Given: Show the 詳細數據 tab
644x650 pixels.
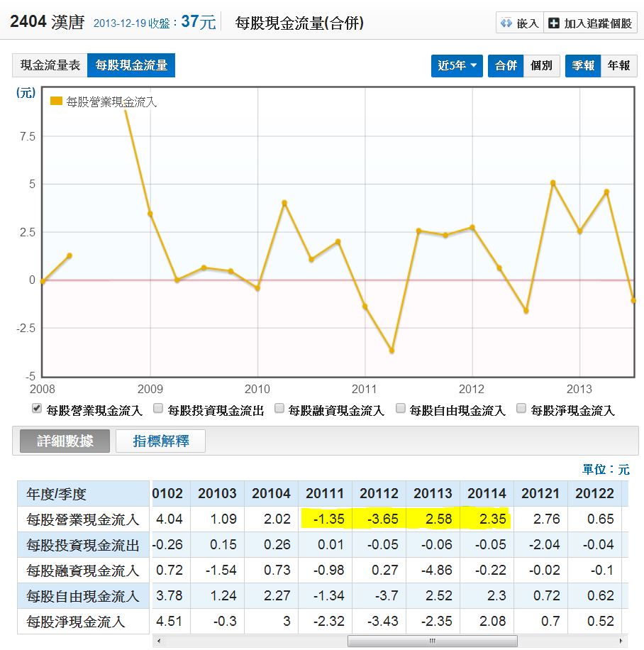Looking at the screenshot, I should 65,441.
